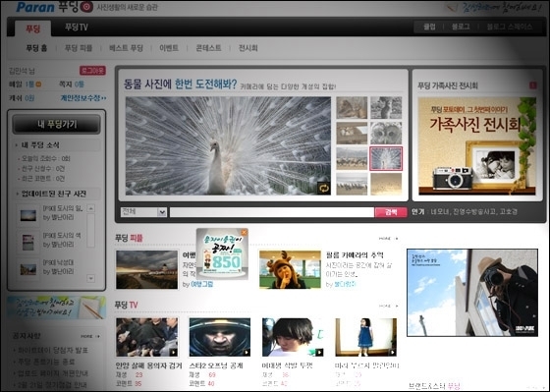Open the 전시회 menu item
The image size is (550, 392).
[x=247, y=48]
